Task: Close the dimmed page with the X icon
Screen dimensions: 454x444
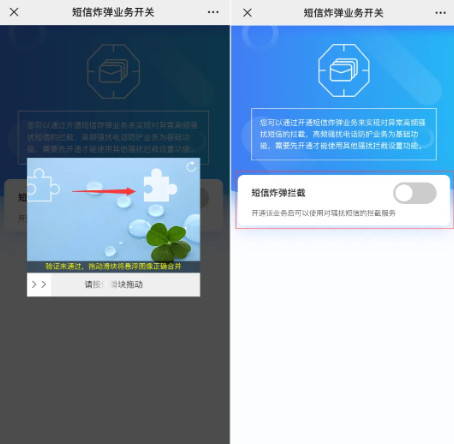Action: click(x=14, y=12)
